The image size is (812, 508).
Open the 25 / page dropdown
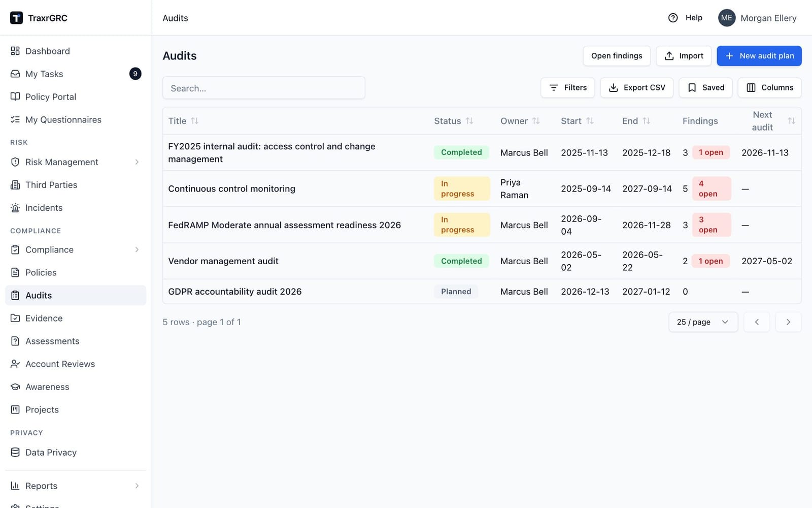(703, 322)
